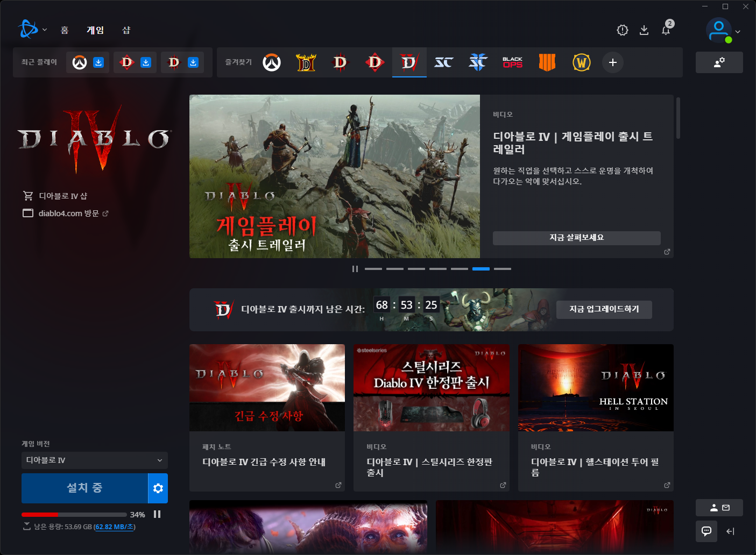756x555 pixels.
Task: Open the 게임 버전 디아블로 IV dropdown
Action: click(95, 460)
